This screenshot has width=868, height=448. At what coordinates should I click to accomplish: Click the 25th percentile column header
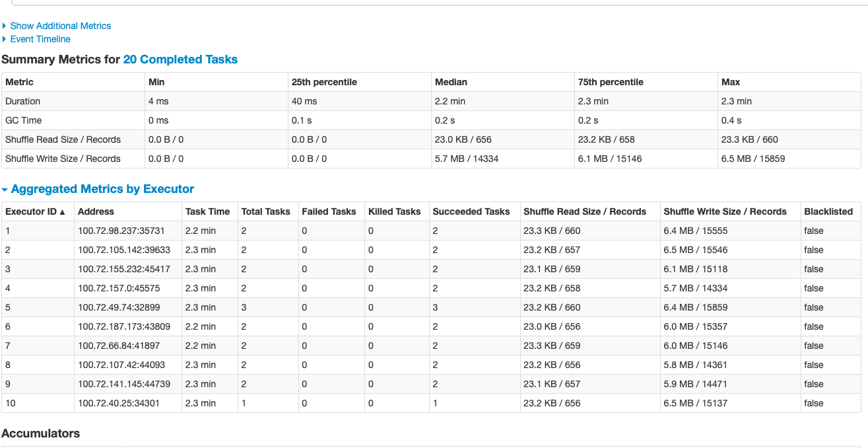pos(324,82)
